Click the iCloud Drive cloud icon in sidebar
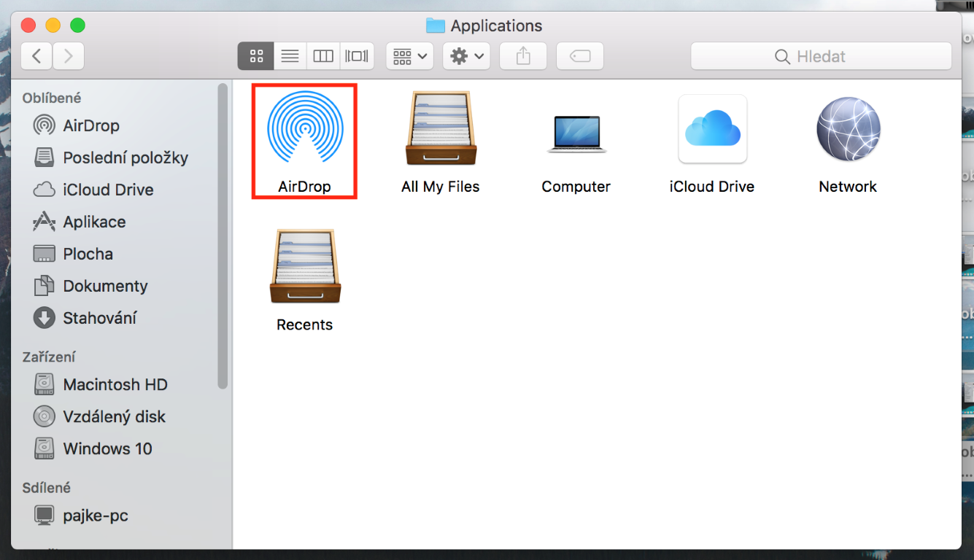 (45, 190)
